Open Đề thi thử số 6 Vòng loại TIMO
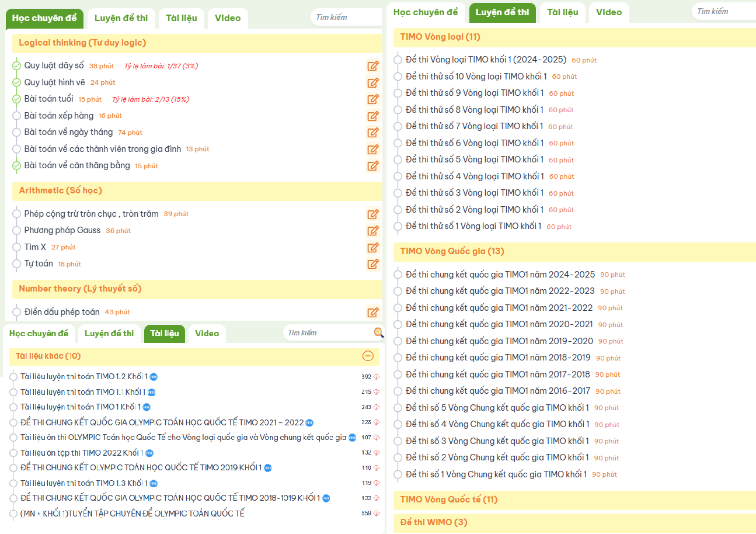Viewport: 756px width, 534px height. coord(475,143)
